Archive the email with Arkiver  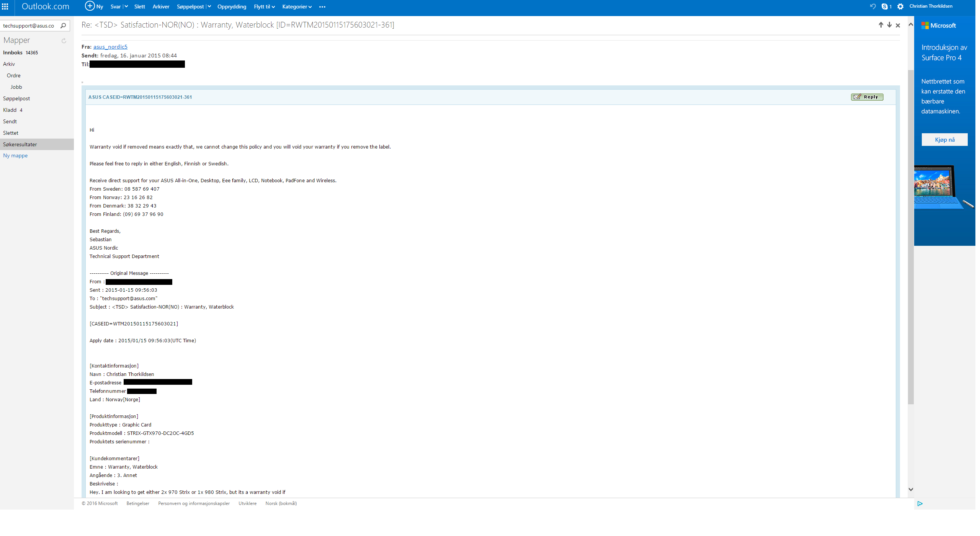point(161,7)
